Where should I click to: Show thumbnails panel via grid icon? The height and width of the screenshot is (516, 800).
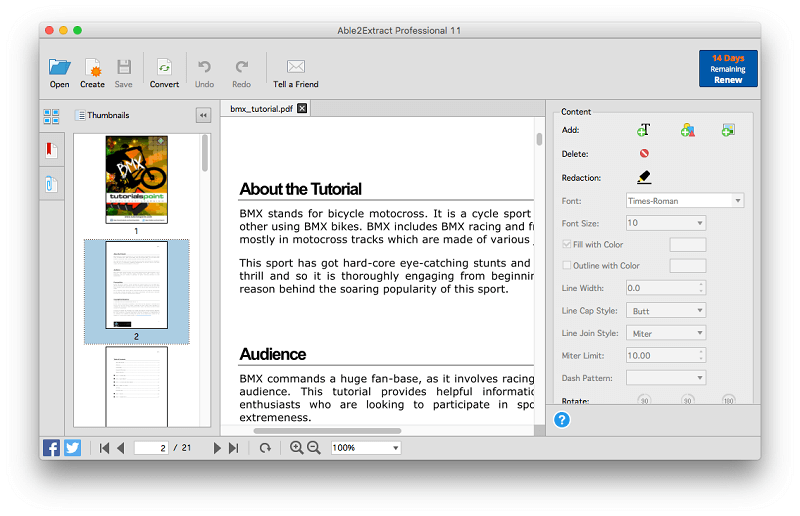click(x=52, y=116)
